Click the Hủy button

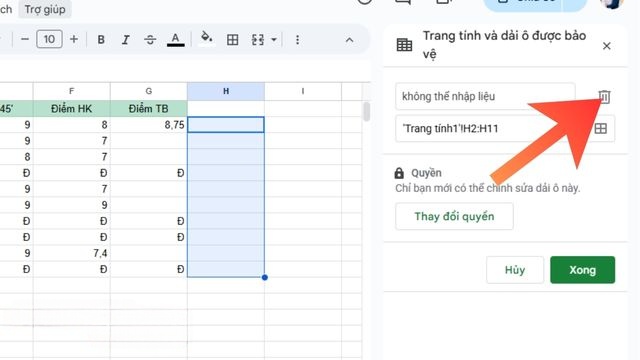pos(515,270)
